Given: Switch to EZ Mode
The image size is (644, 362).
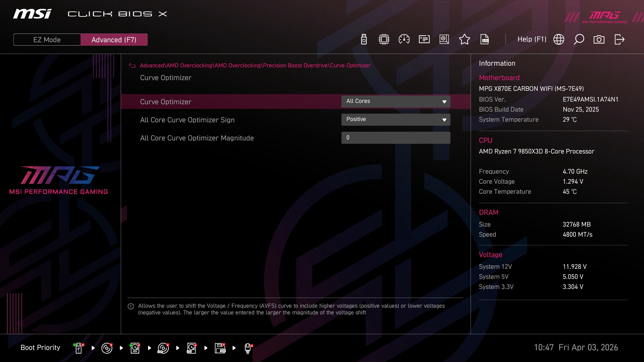Looking at the screenshot, I should pyautogui.click(x=47, y=39).
